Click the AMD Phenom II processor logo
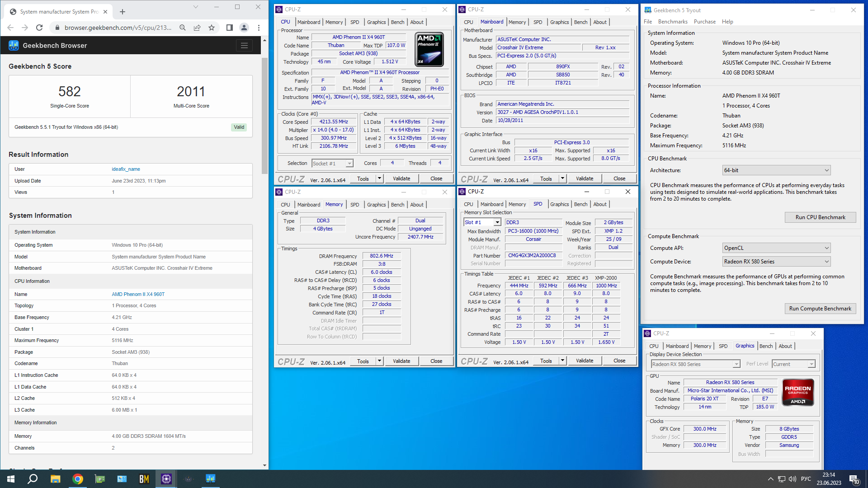 tap(429, 49)
